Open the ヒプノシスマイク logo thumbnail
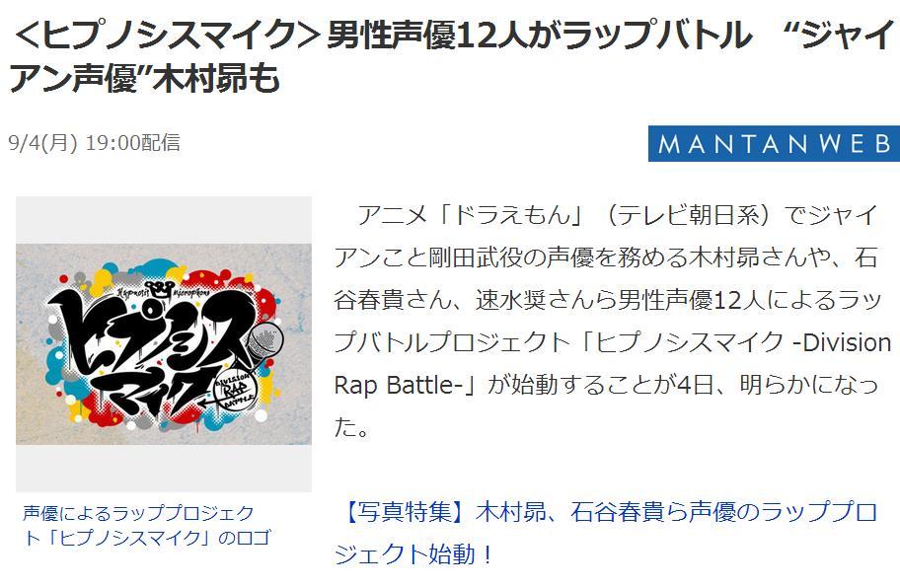 click(x=164, y=344)
